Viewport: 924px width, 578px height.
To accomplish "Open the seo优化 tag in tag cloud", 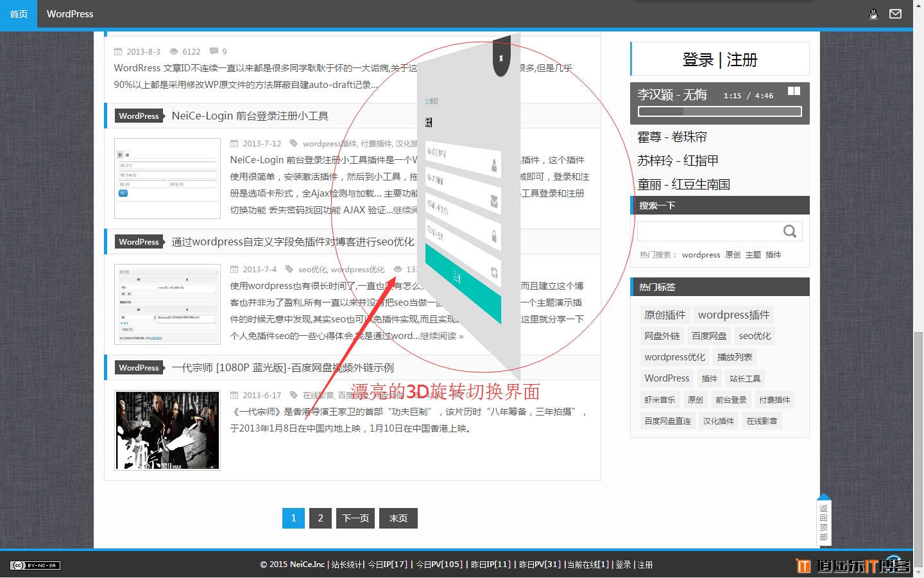I will pyautogui.click(x=755, y=336).
